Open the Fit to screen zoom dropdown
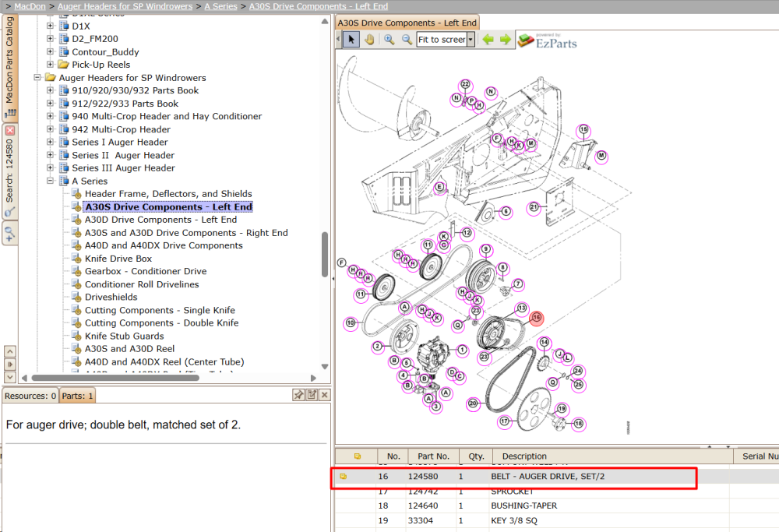The height and width of the screenshot is (532, 779). pyautogui.click(x=471, y=39)
